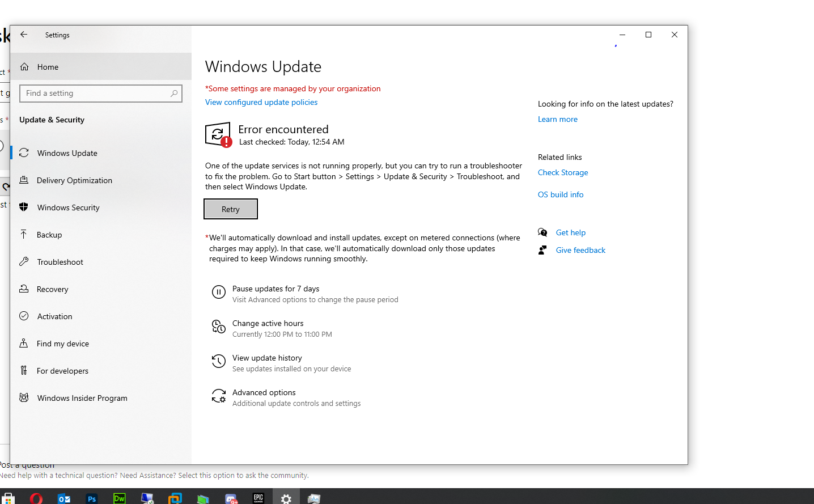Open the Get help link
This screenshot has width=814, height=504.
point(571,232)
